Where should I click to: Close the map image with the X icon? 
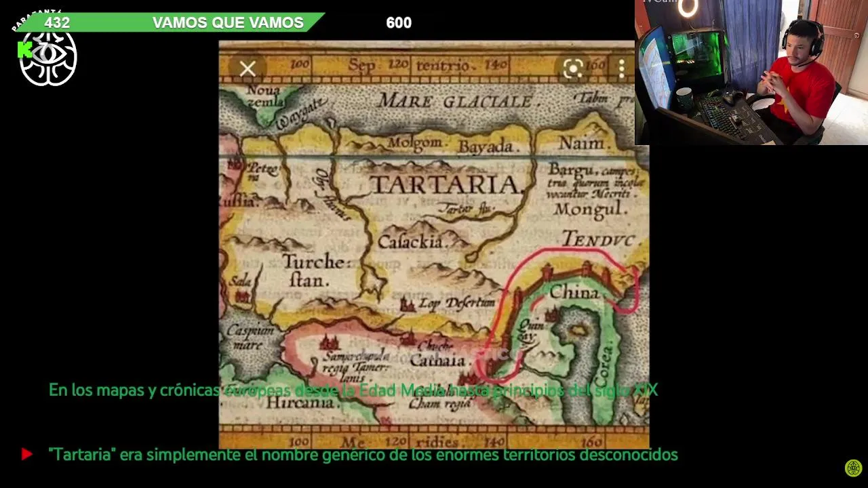click(x=248, y=68)
